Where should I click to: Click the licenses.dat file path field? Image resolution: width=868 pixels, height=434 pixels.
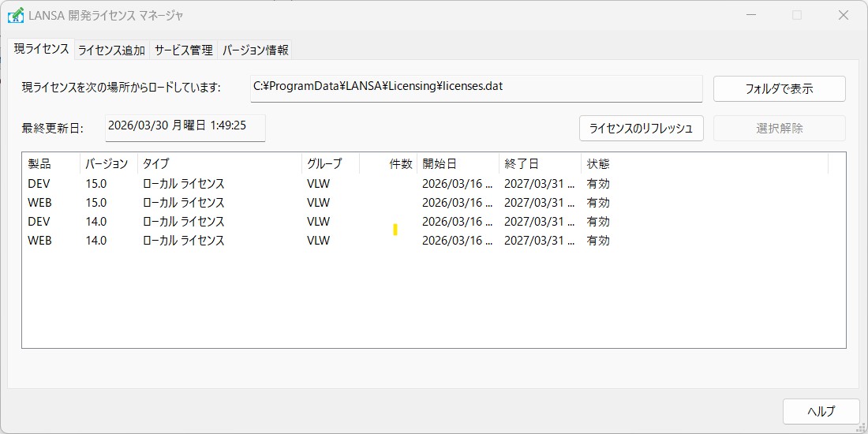click(x=476, y=88)
